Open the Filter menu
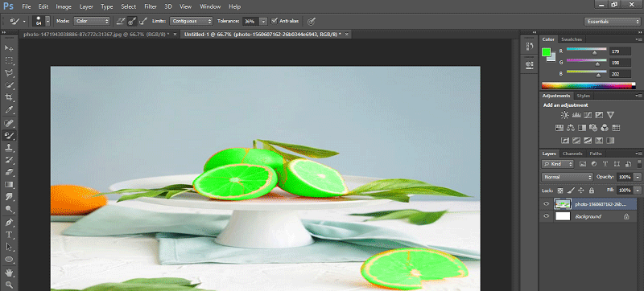The width and height of the screenshot is (644, 291). point(151,6)
